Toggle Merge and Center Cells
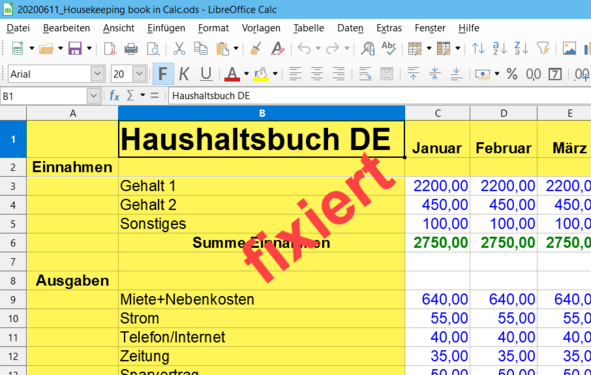Viewport: 591px width, 375px height. point(387,74)
